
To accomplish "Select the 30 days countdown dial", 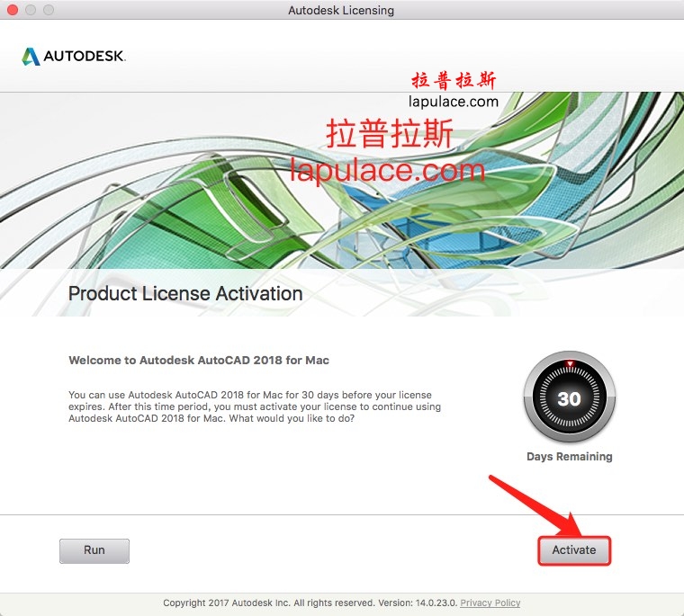I will [570, 397].
